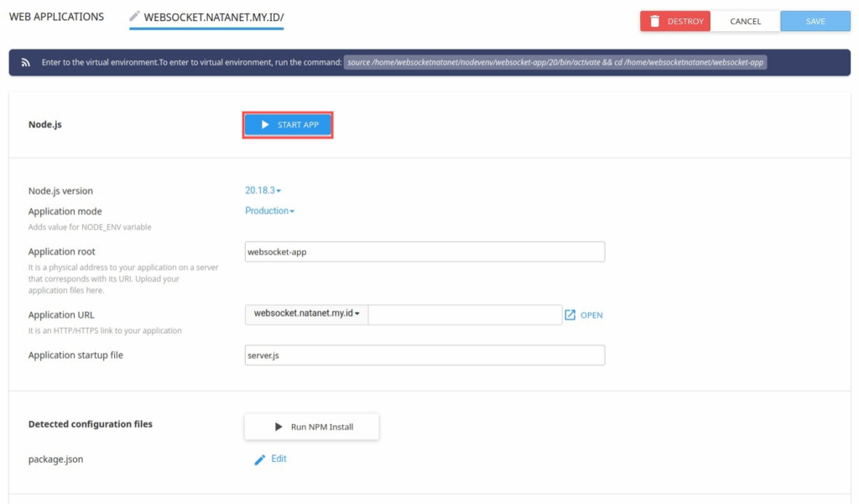Go back to WEB APPLICATIONS list
Image resolution: width=859 pixels, height=504 pixels.
[56, 17]
